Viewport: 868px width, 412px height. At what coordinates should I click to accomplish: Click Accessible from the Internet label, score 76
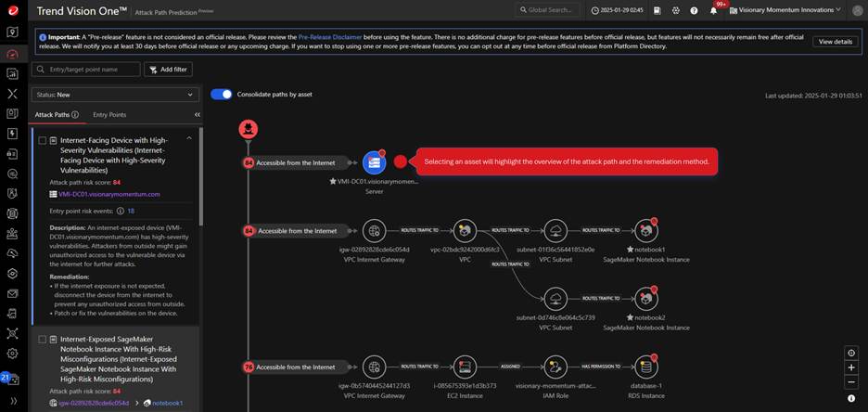click(x=296, y=367)
